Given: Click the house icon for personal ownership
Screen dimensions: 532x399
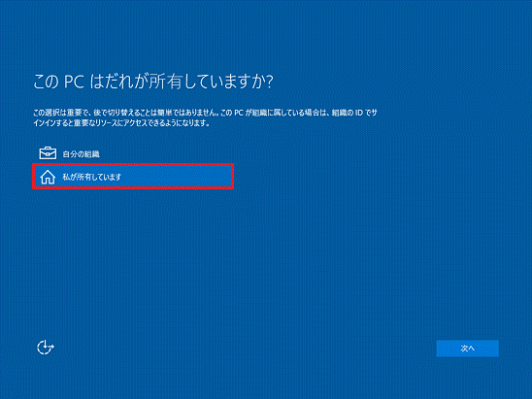Looking at the screenshot, I should (x=48, y=177).
